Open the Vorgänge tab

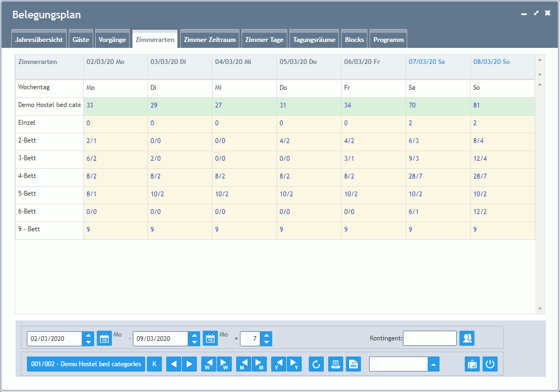click(112, 39)
